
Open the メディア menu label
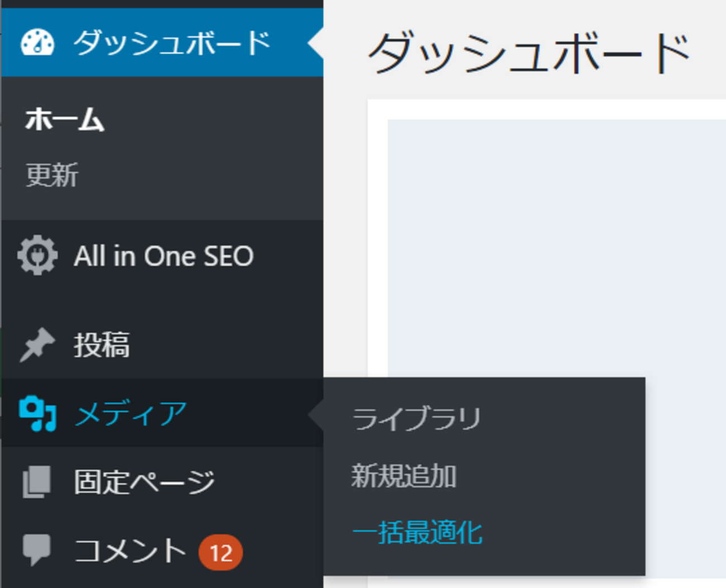131,414
